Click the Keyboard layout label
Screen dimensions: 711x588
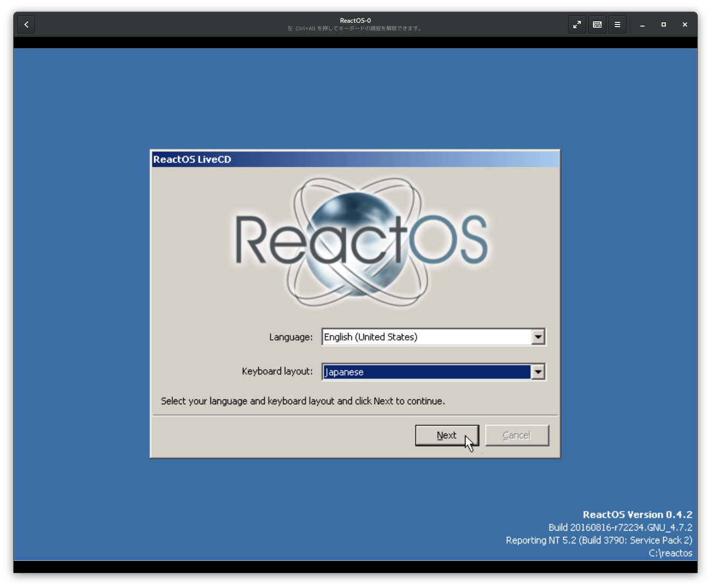click(x=276, y=371)
